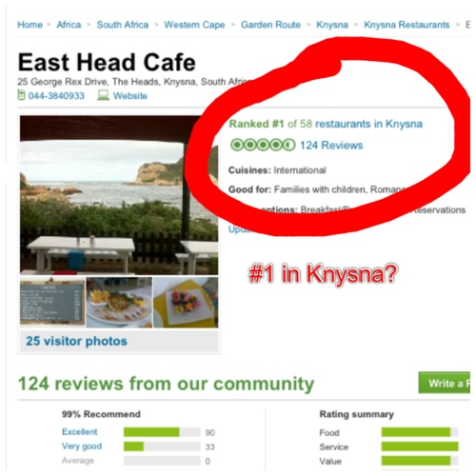Open the fish and chips plate thumbnail
Screen dimensions: 476x476
119,303
